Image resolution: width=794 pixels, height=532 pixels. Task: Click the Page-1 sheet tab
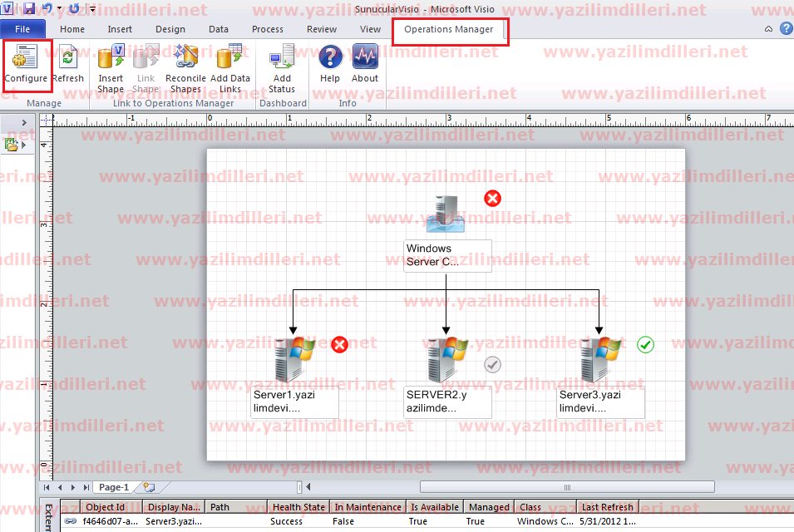click(114, 487)
